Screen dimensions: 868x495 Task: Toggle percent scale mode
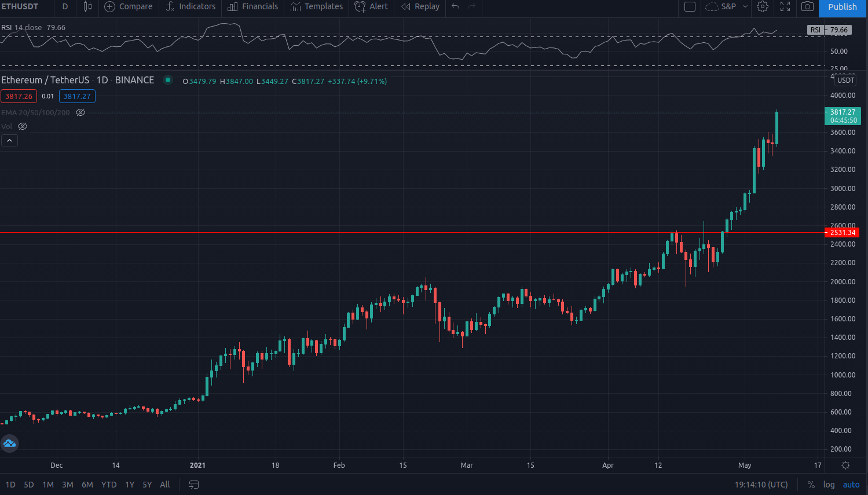(811, 485)
